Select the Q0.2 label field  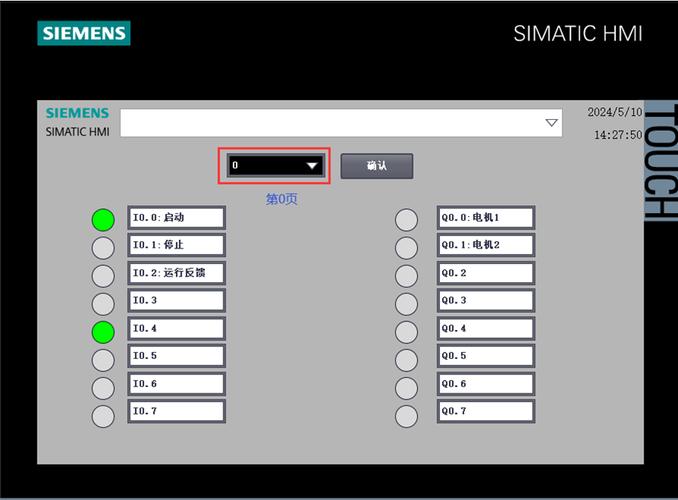point(486,273)
